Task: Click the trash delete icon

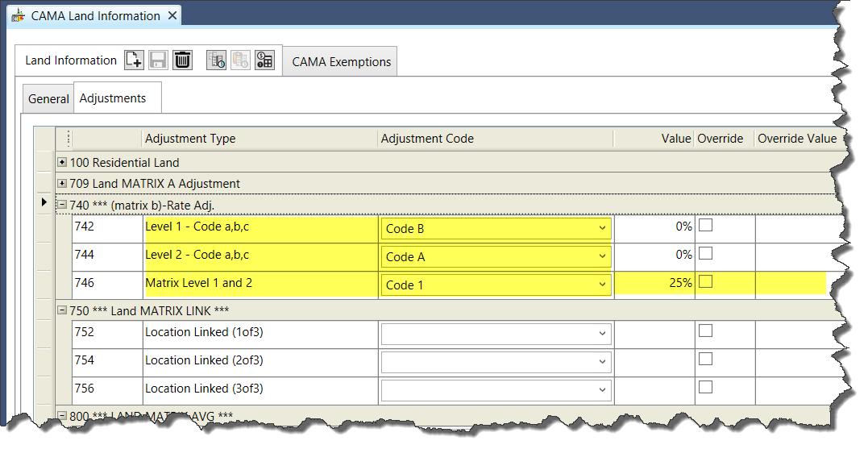Action: [183, 60]
